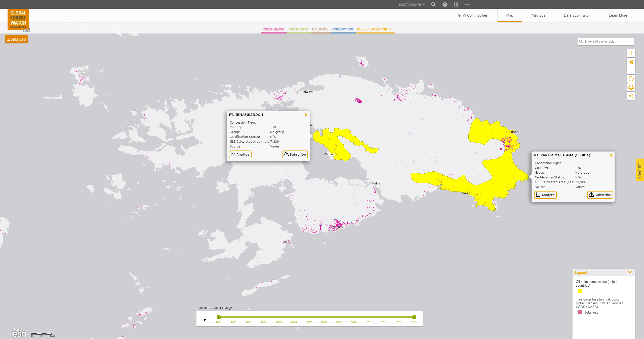This screenshot has width=644, height=339.
Task: Open the Feedback side tab
Action: pyautogui.click(x=640, y=170)
